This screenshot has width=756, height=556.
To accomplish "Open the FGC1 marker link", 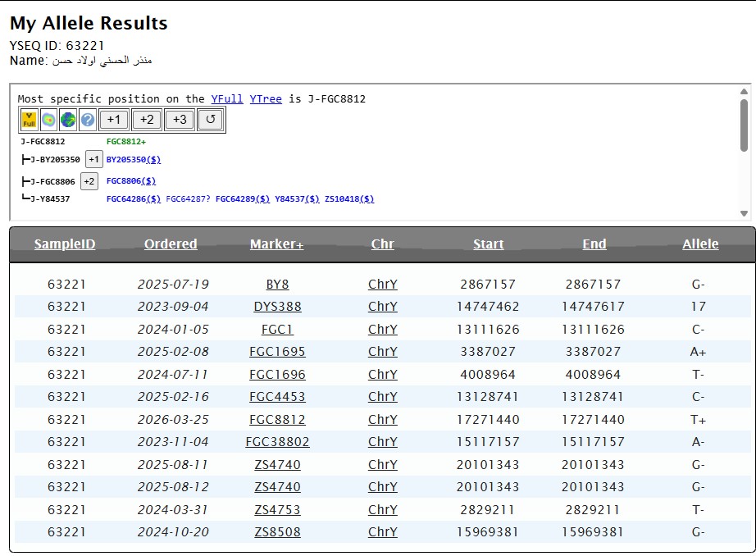I will 277,330.
